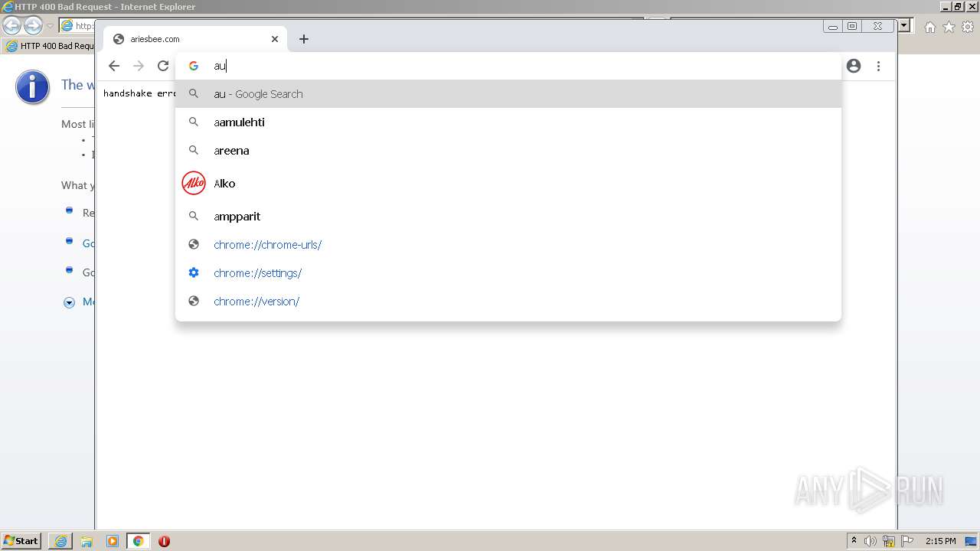Click the globe icon beside chrome://version/

194,302
